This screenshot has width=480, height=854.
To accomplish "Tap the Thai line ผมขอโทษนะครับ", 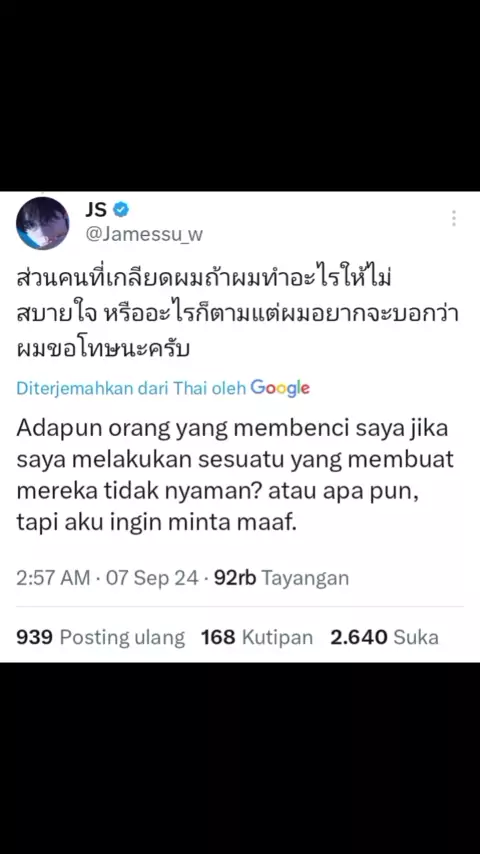I will 103,349.
